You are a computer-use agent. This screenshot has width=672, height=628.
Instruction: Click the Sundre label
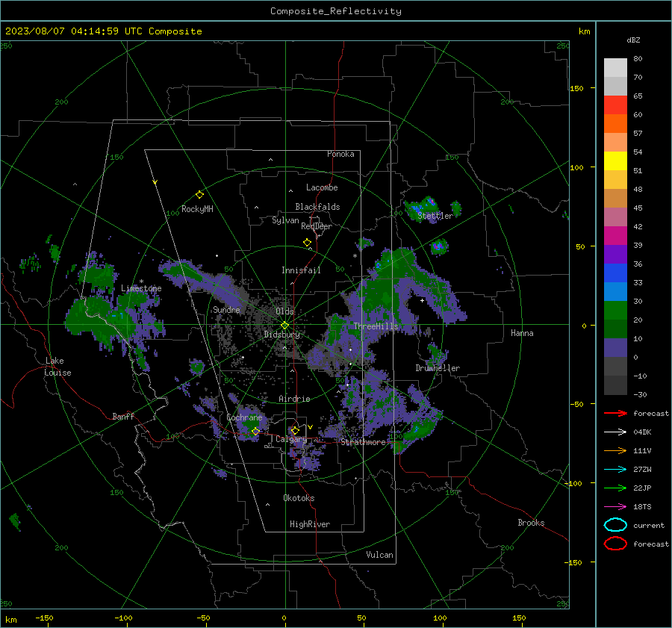(226, 309)
